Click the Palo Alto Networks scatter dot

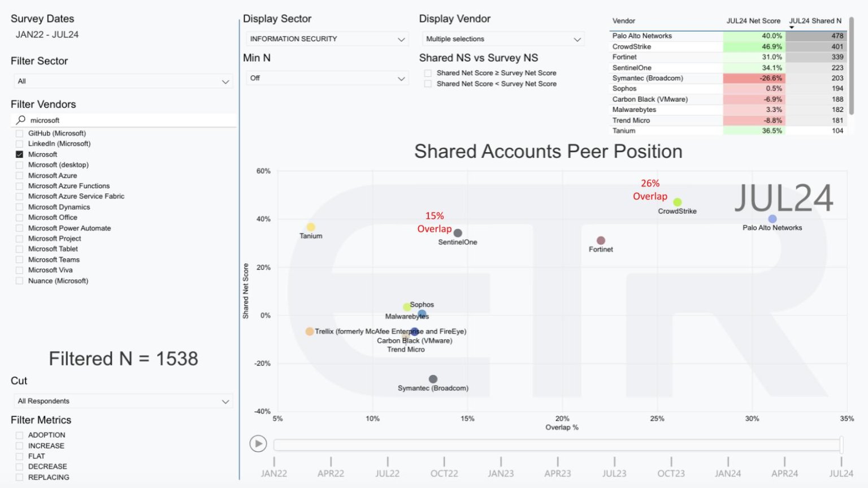click(772, 219)
